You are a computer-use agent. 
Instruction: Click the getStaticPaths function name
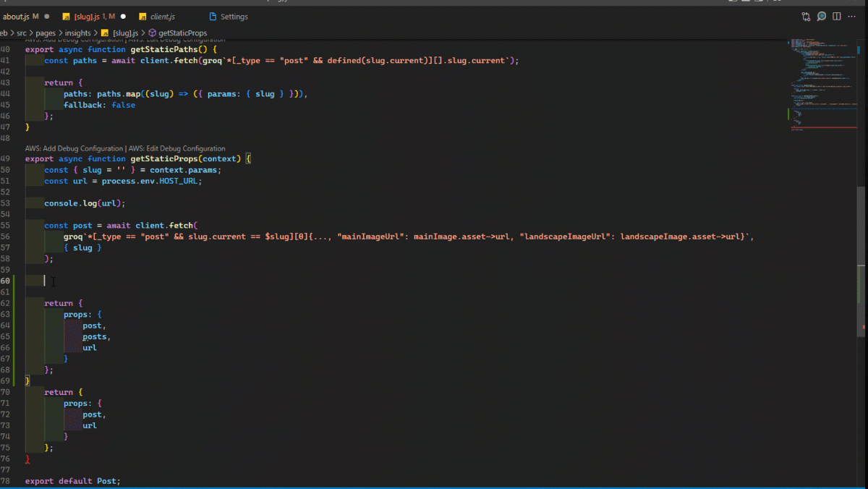163,49
